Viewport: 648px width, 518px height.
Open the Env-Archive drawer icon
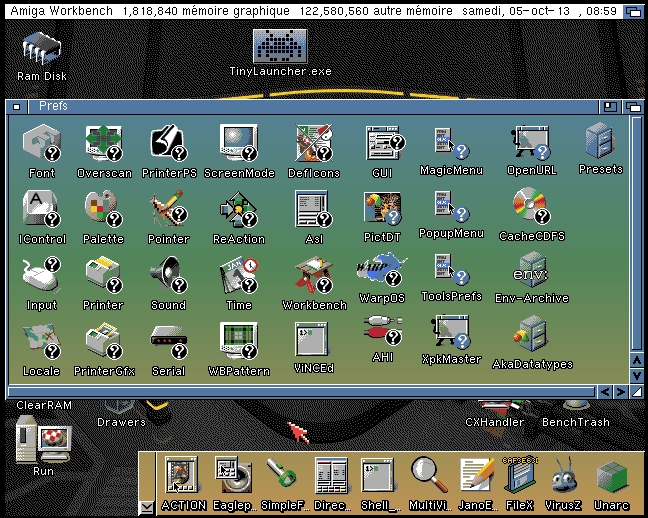click(x=531, y=270)
